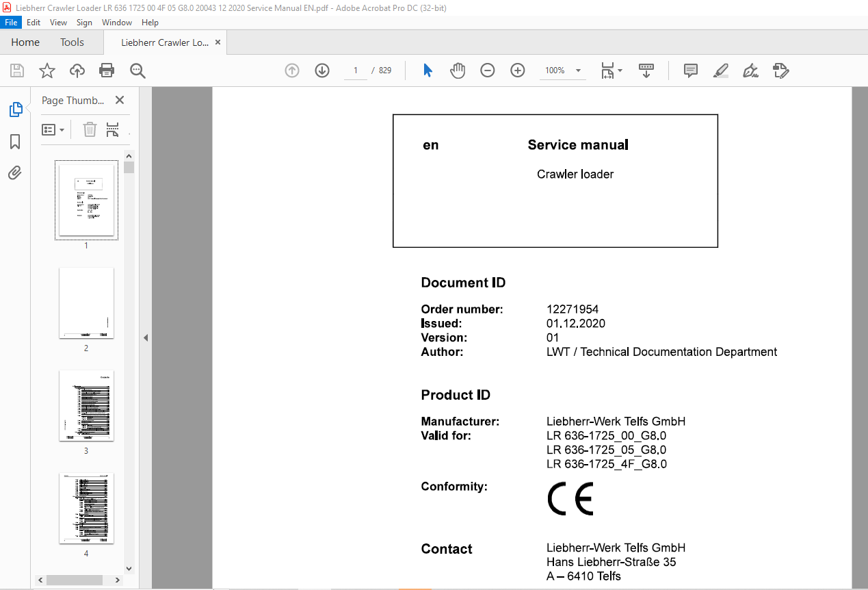This screenshot has width=868, height=590.
Task: Switch to the Home tab
Action: point(25,42)
